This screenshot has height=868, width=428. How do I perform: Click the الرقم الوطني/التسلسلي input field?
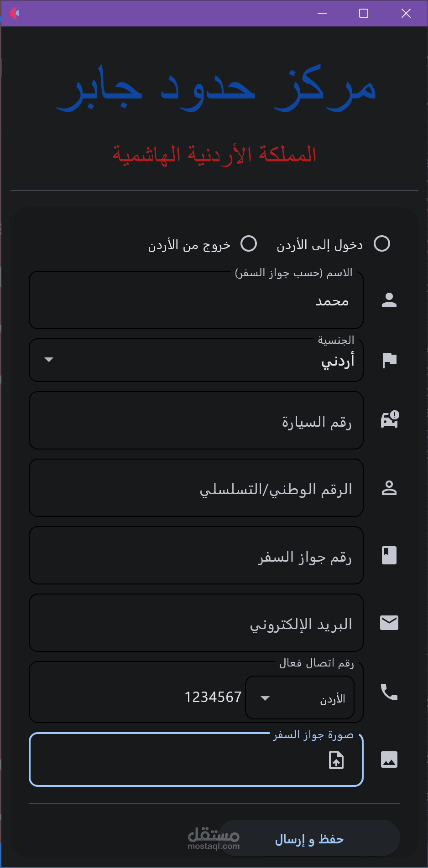point(196,488)
